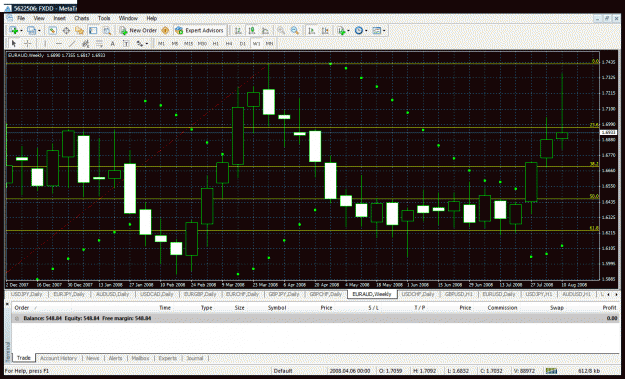The image size is (625, 379).
Task: Open the Mailbox terminal tab
Action: (140, 358)
